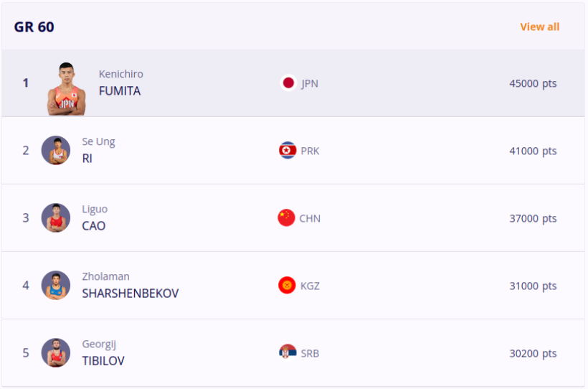Open the SHARSHENBEKOV profile name
This screenshot has height=389, width=588.
130,294
